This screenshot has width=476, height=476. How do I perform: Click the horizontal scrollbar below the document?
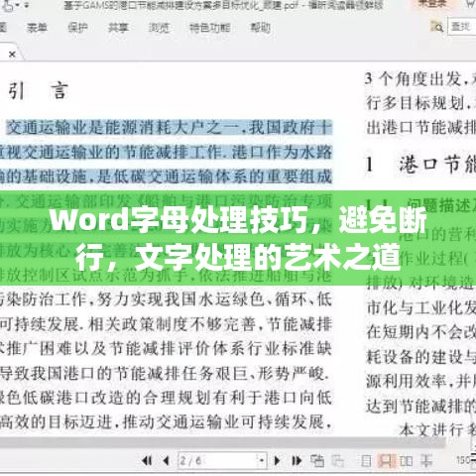click(223, 442)
